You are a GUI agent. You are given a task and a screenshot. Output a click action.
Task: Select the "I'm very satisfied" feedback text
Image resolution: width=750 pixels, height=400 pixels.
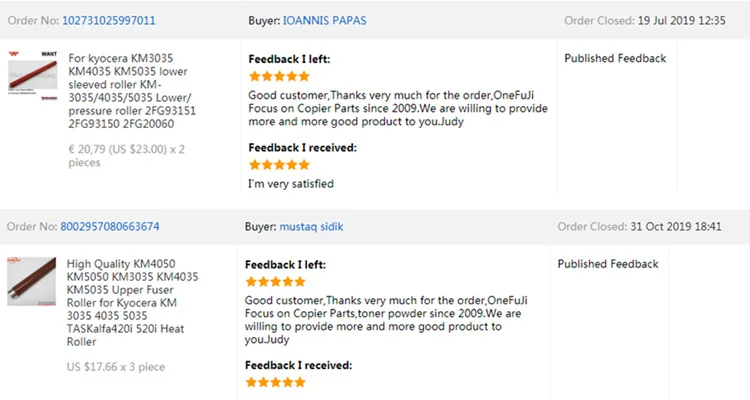click(291, 184)
